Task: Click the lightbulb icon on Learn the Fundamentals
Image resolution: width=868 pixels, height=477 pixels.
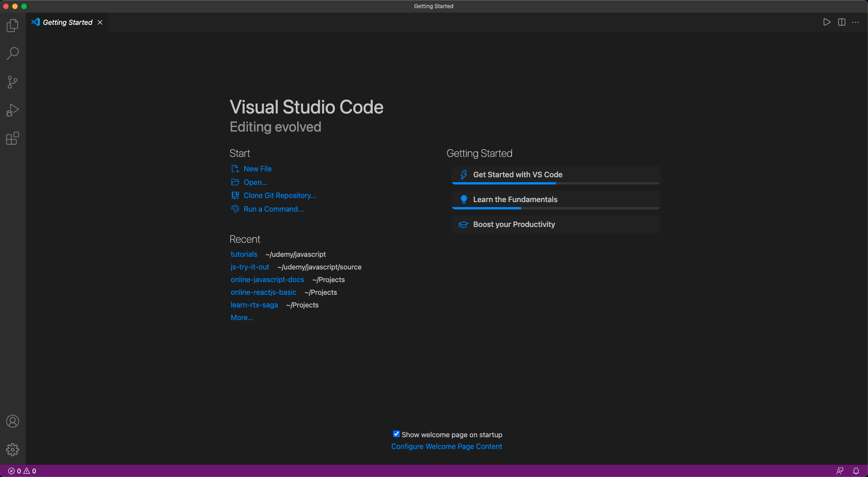Action: (x=464, y=199)
